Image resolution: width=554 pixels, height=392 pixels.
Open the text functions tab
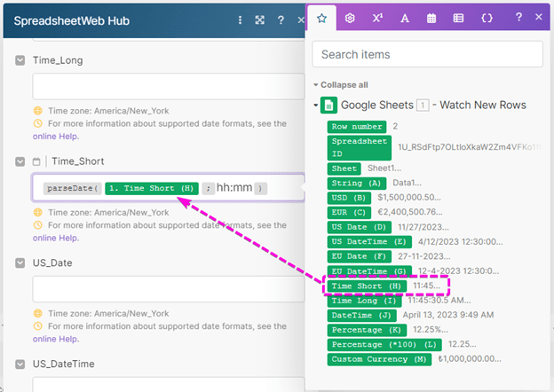pyautogui.click(x=405, y=18)
